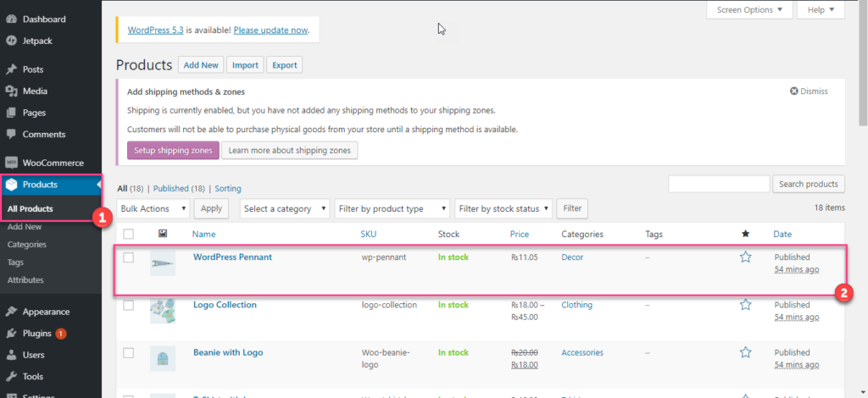This screenshot has width=868, height=398.
Task: Open the Accessories category link
Action: [x=582, y=352]
